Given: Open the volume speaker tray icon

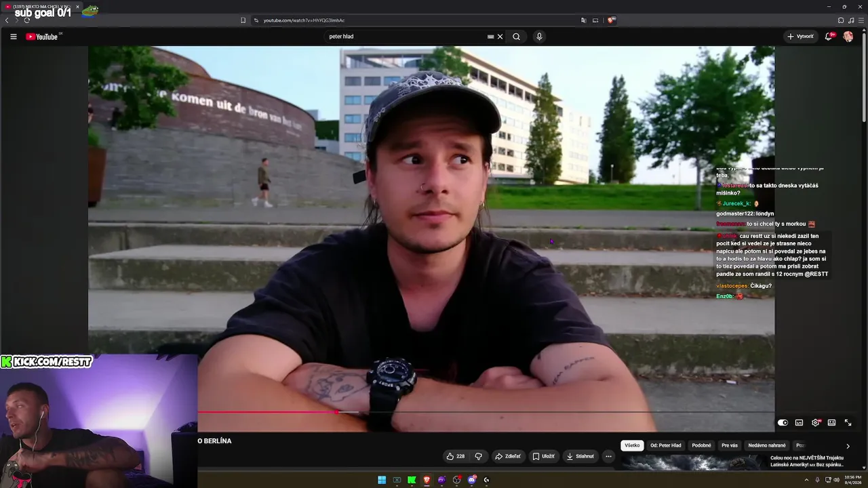Looking at the screenshot, I should (x=837, y=480).
